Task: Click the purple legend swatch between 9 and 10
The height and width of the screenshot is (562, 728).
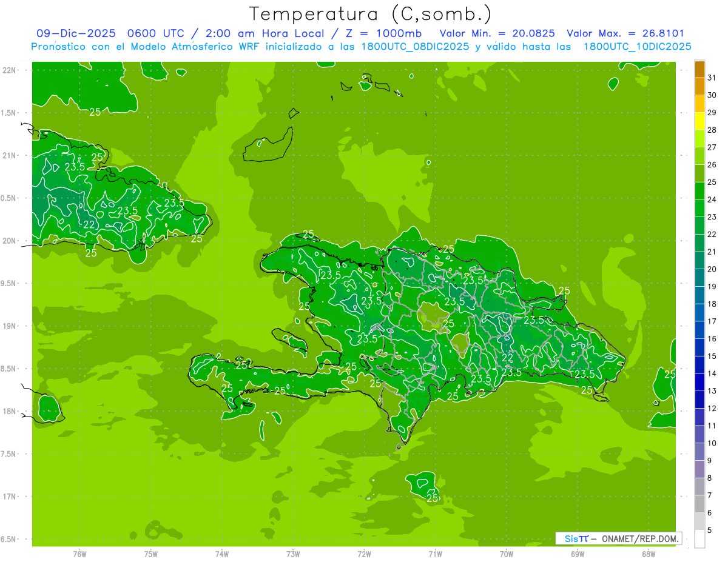Action: 699,452
